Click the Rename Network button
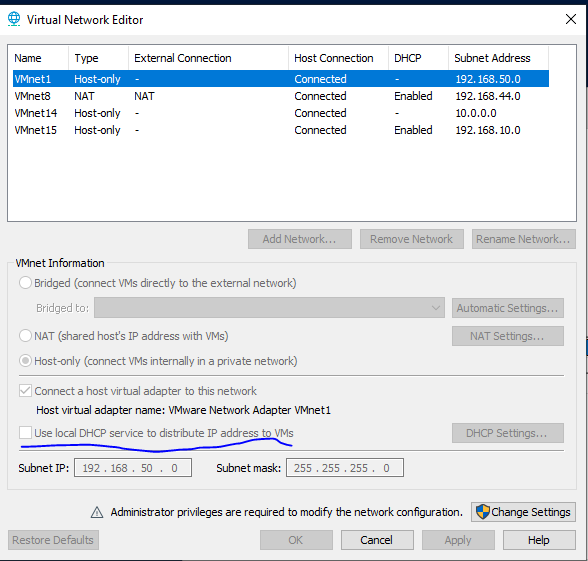Screen dimensions: 588x561 [x=524, y=239]
